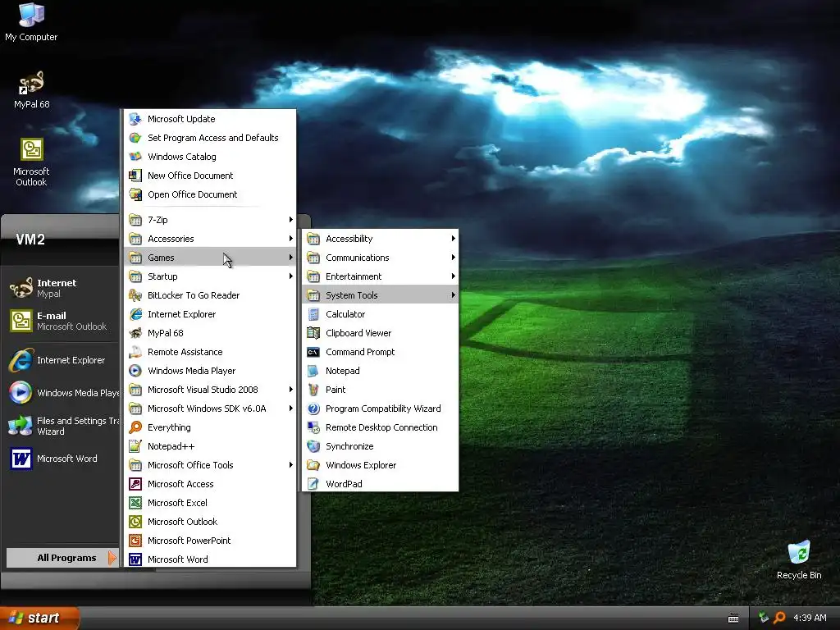This screenshot has height=630, width=840.
Task: Launch Windows Media Player from All Programs list
Action: 210,371
